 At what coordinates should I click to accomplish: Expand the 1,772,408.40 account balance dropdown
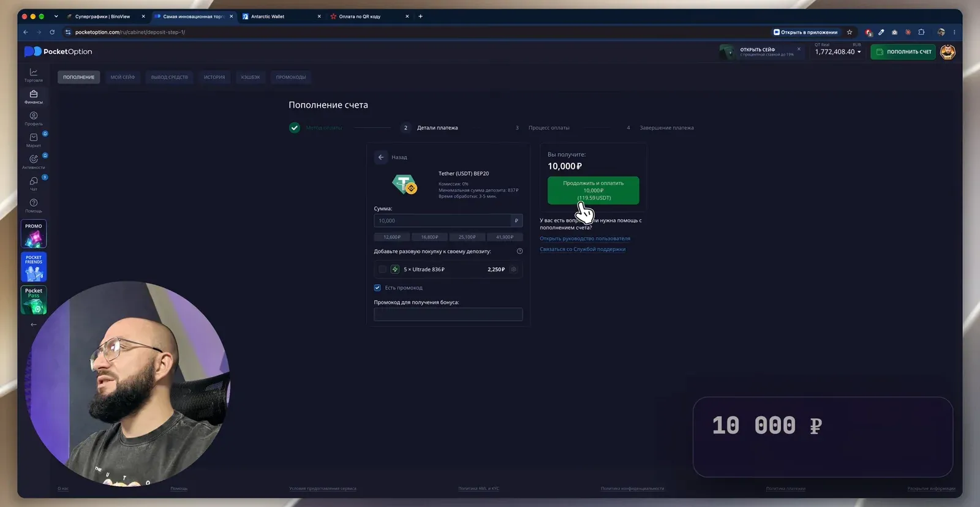838,52
